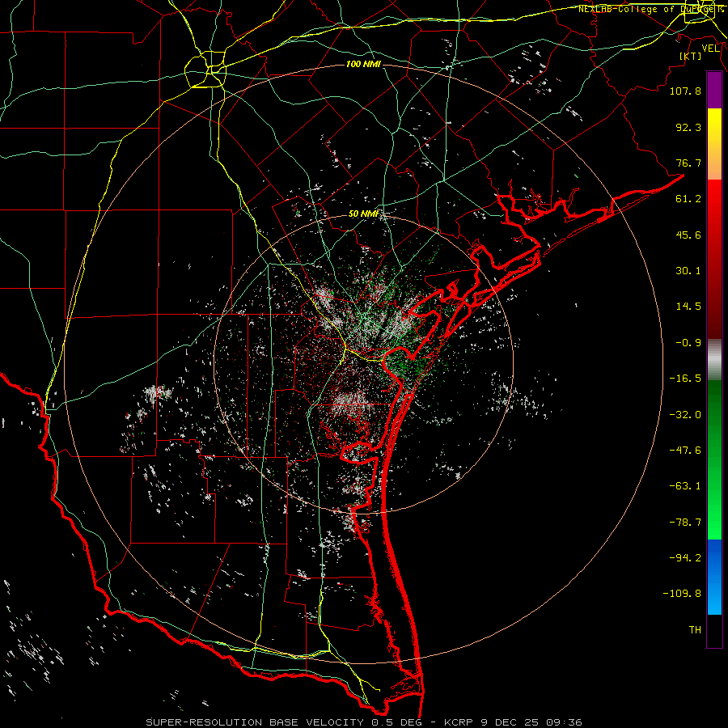
Task: Click the -94.2 velocity scale label
Action: pos(685,558)
